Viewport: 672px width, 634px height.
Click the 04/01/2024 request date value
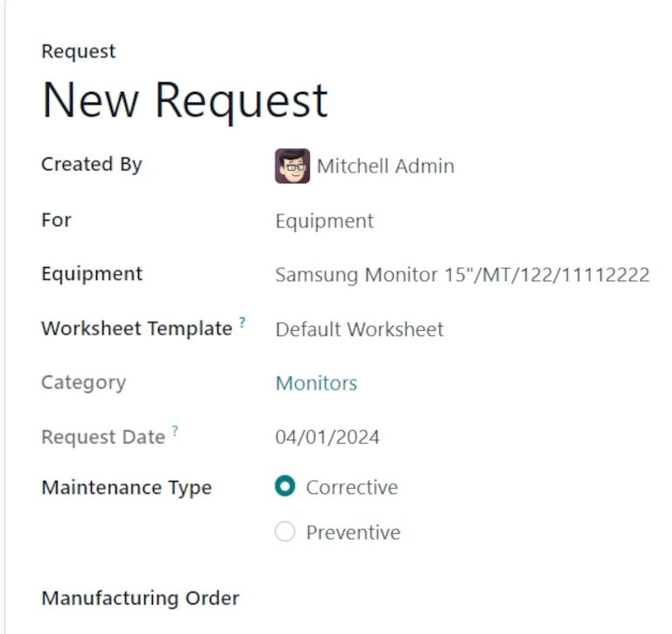pyautogui.click(x=327, y=437)
